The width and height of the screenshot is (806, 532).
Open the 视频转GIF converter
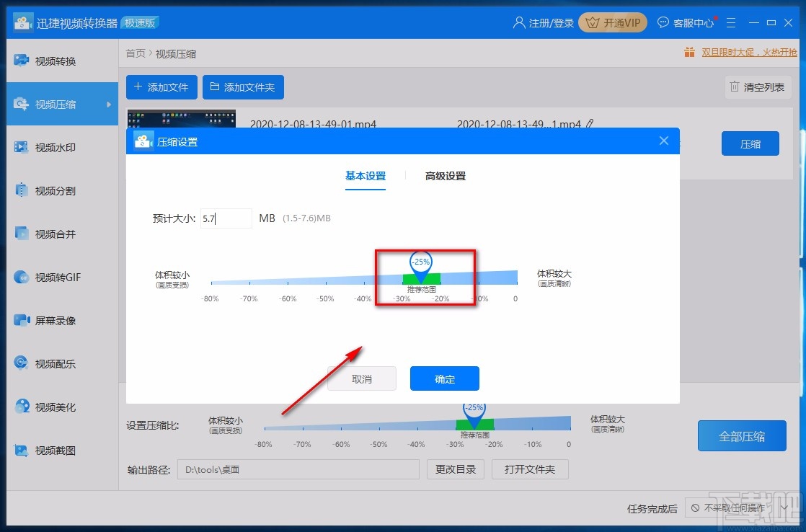pyautogui.click(x=50, y=277)
